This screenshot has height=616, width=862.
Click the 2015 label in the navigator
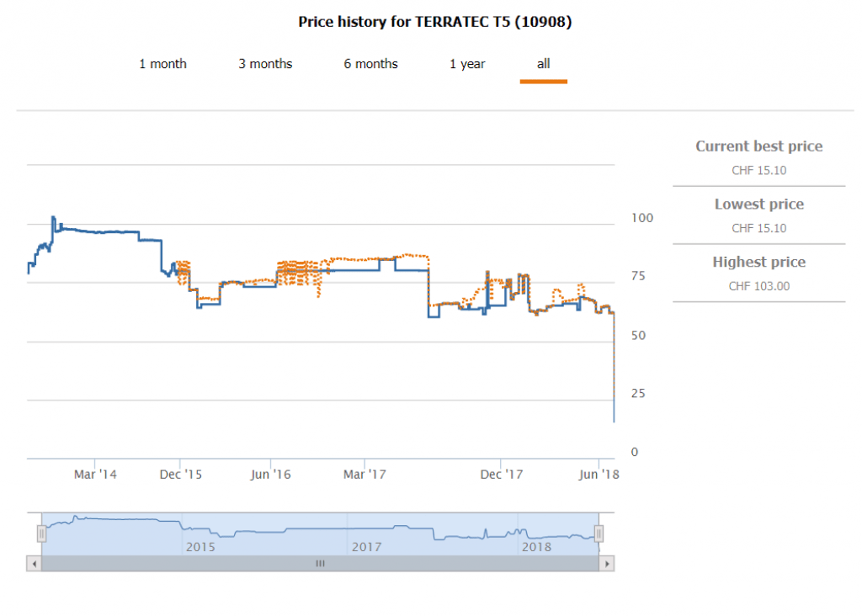(x=200, y=547)
